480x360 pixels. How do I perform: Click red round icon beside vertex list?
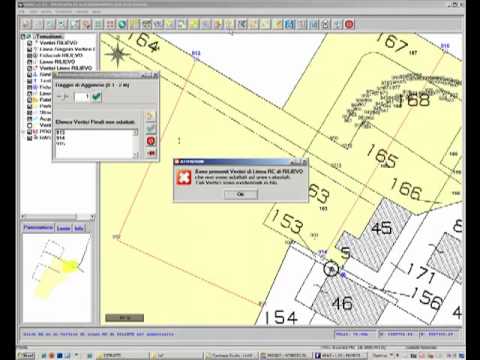coord(151,141)
